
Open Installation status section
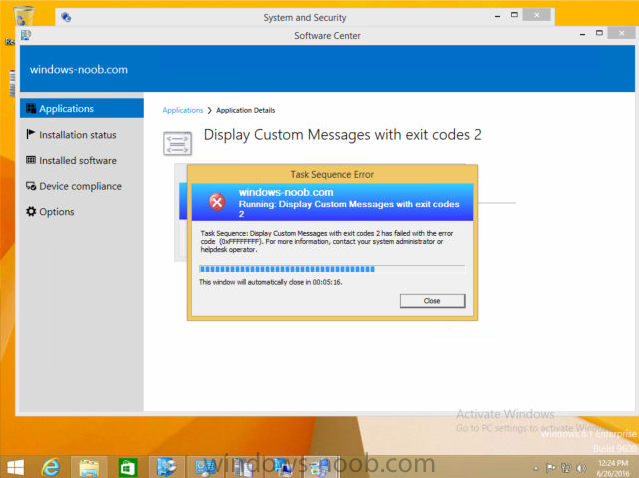tap(77, 135)
